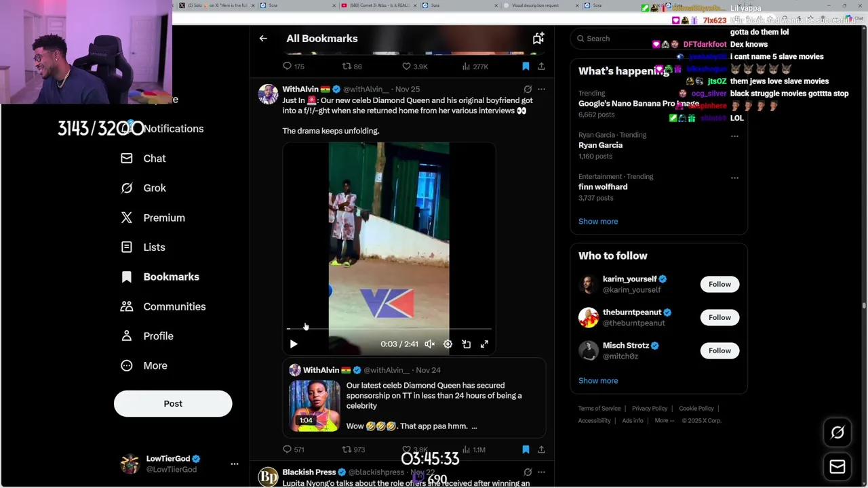Open the more options menu on the Blackish Press post
The height and width of the screenshot is (488, 868).
541,472
